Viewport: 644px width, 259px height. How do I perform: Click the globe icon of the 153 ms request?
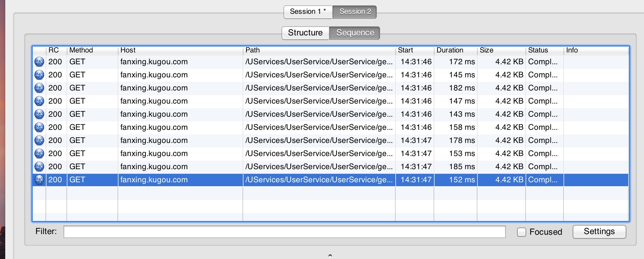[39, 153]
